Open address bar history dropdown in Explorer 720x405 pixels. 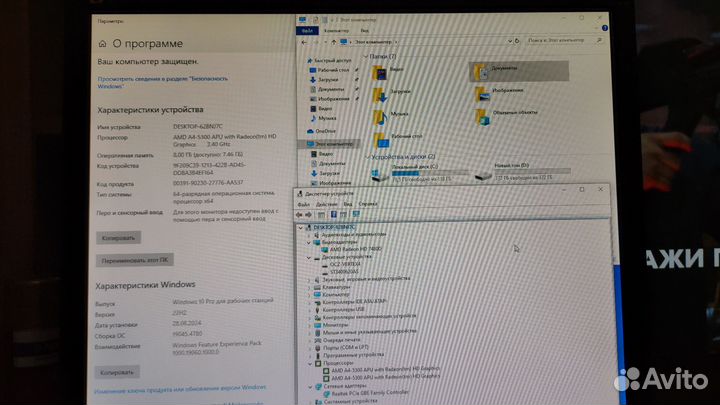pyautogui.click(x=510, y=41)
